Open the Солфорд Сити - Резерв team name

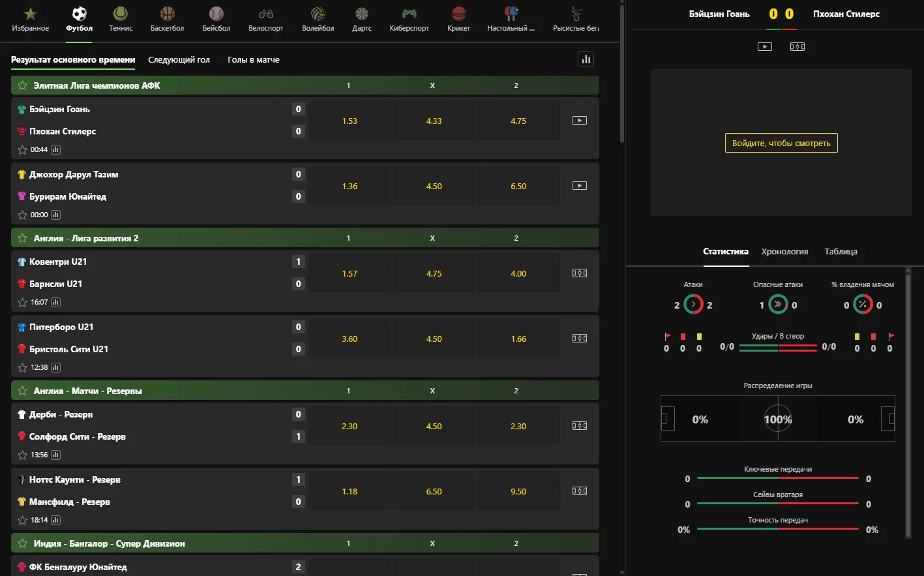(x=78, y=436)
